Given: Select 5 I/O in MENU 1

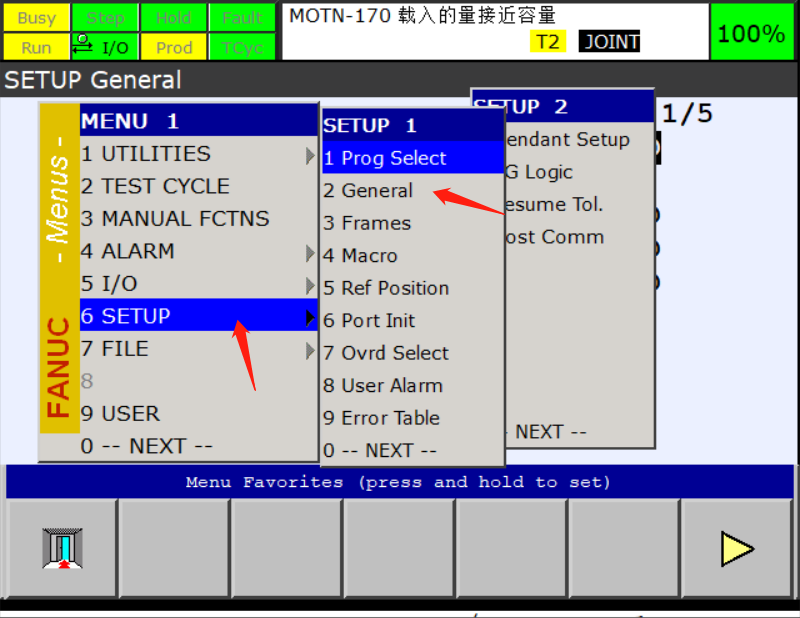Looking at the screenshot, I should [x=198, y=284].
